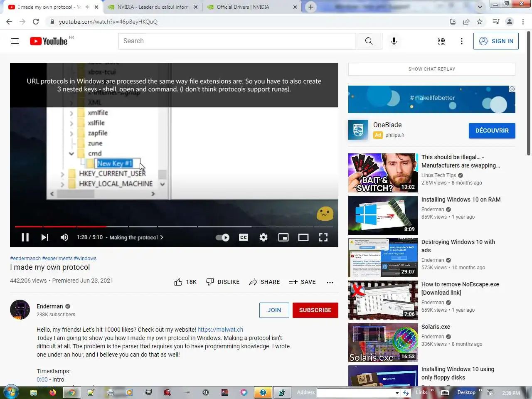Open 'Installing Windows 10 on RAM' video
This screenshot has height=399, width=532.
coord(461,199)
